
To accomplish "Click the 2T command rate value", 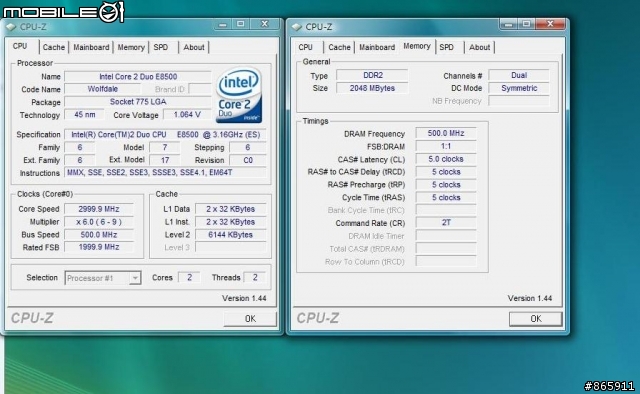I will pyautogui.click(x=446, y=223).
